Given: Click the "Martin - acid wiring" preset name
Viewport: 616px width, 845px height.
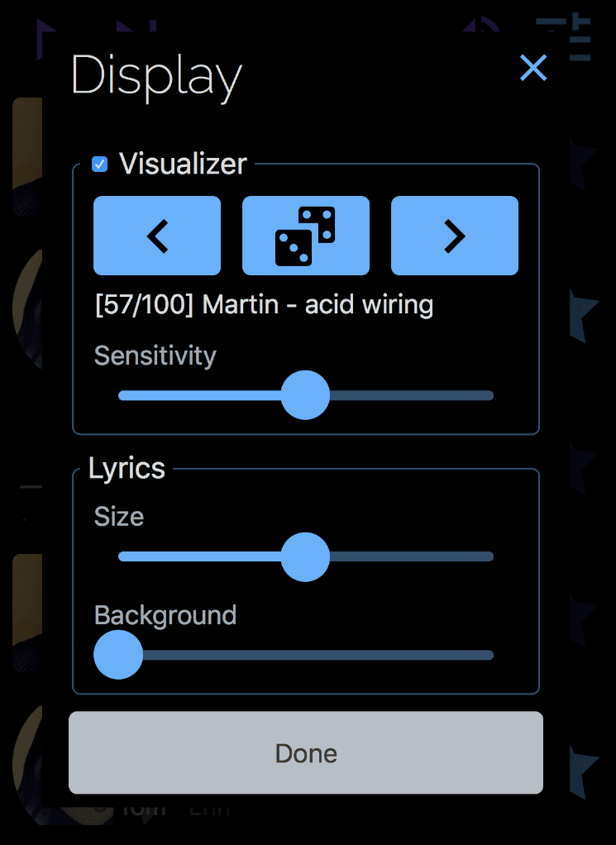Looking at the screenshot, I should click(x=318, y=305).
